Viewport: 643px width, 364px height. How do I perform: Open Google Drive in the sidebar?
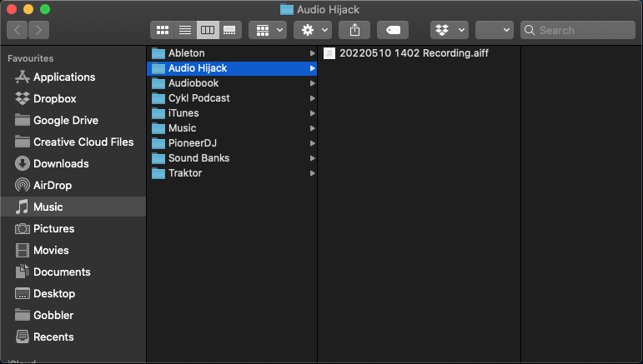(73, 121)
